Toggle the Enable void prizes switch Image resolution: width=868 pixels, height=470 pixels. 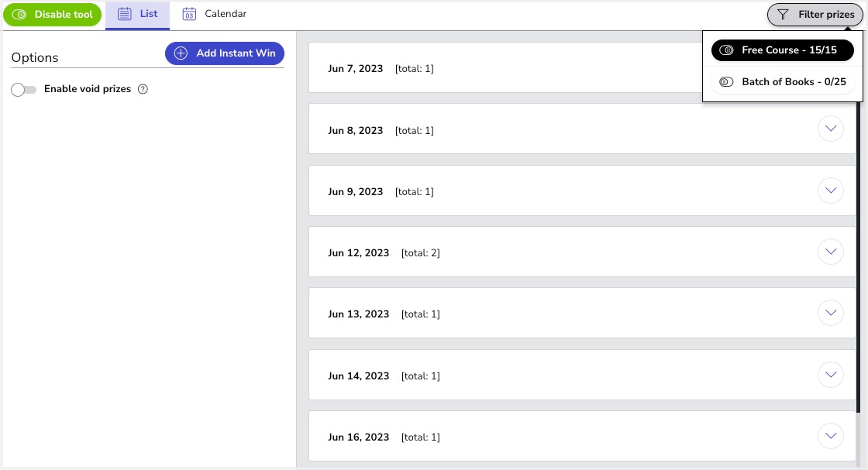coord(24,90)
